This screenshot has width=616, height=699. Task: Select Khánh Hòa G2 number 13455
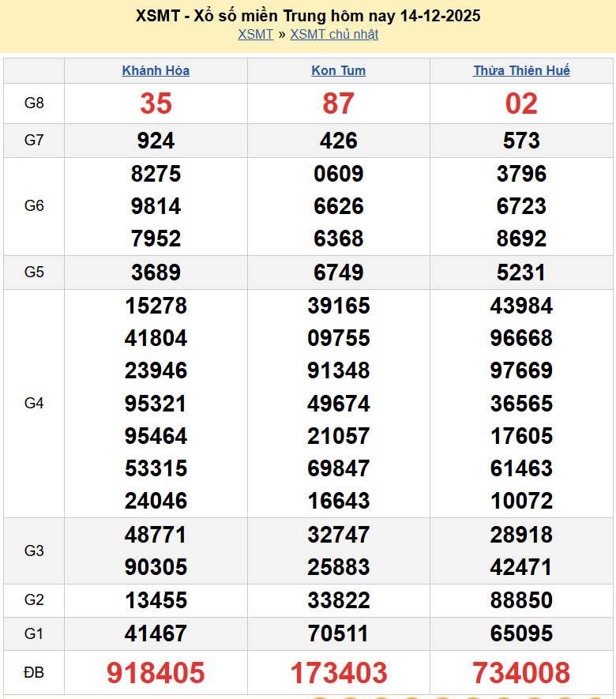click(156, 600)
